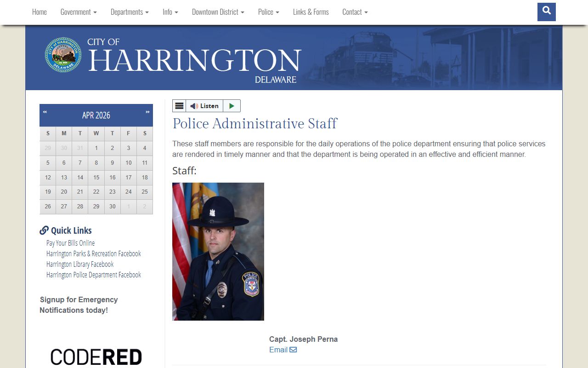Screen dimensions: 588x368
Task: Click the HARRINGTON Delaware banner title
Action: (x=194, y=61)
